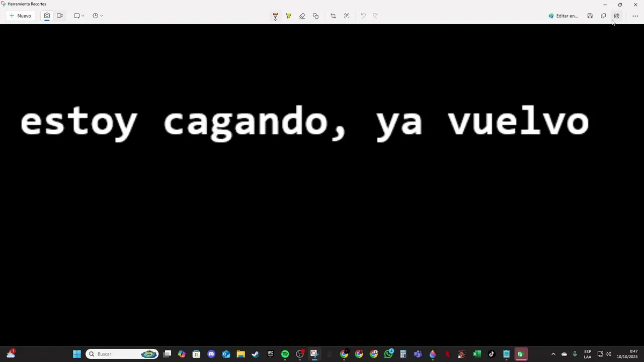Image resolution: width=644 pixels, height=362 pixels.
Task: Open Excel from the taskbar
Action: (x=477, y=354)
